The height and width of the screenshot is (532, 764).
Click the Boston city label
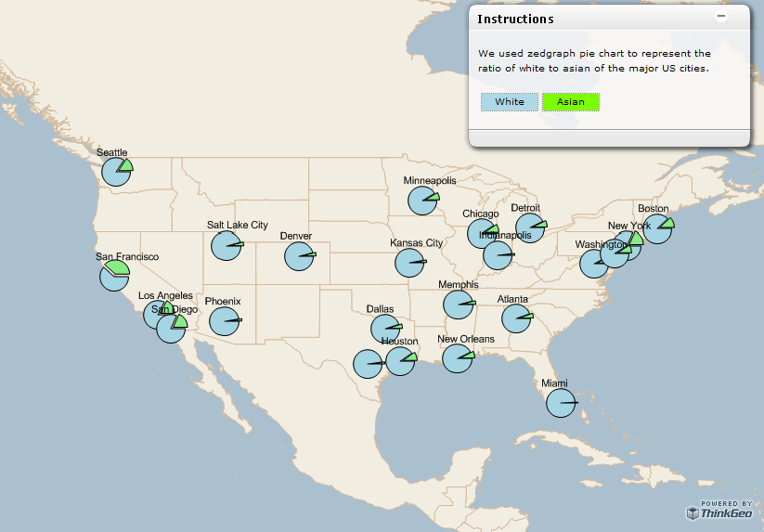pyautogui.click(x=654, y=209)
